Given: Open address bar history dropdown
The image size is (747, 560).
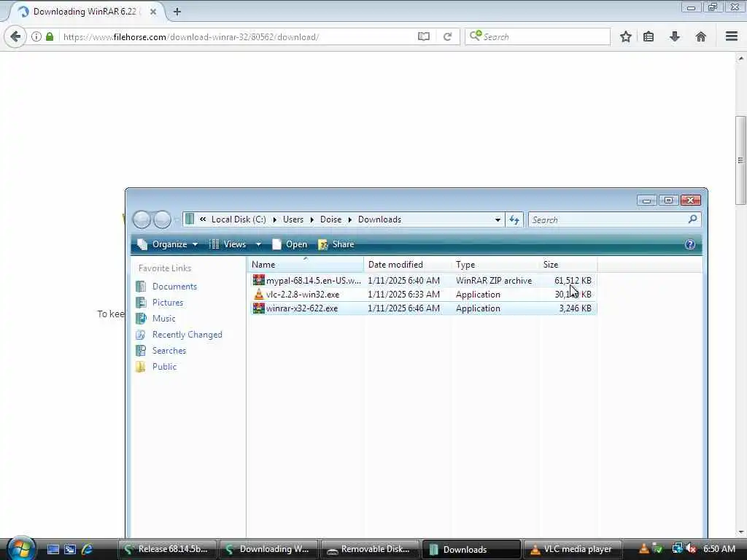Looking at the screenshot, I should pos(498,219).
